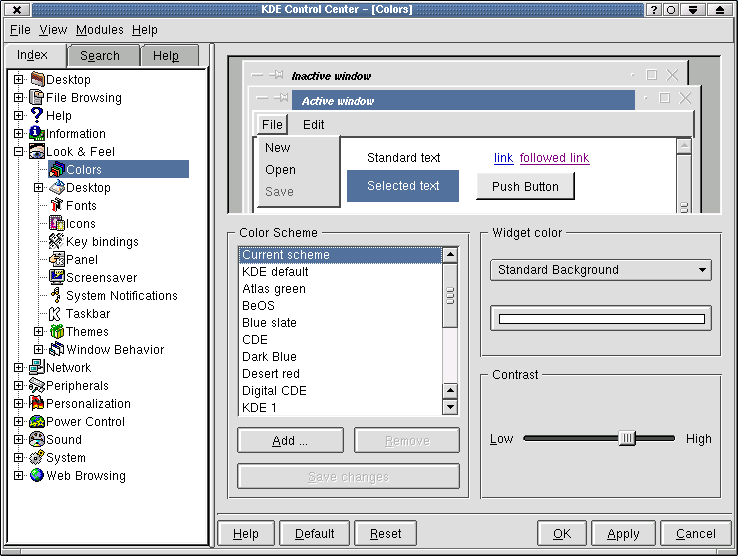This screenshot has width=738, height=556.
Task: Click the Personalization icon
Action: pyautogui.click(x=37, y=403)
